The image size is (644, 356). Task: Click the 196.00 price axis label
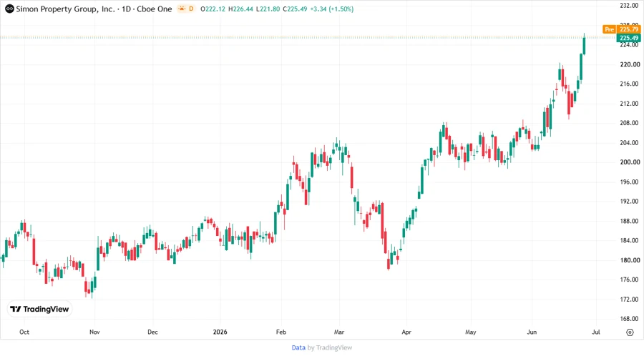[x=630, y=182]
